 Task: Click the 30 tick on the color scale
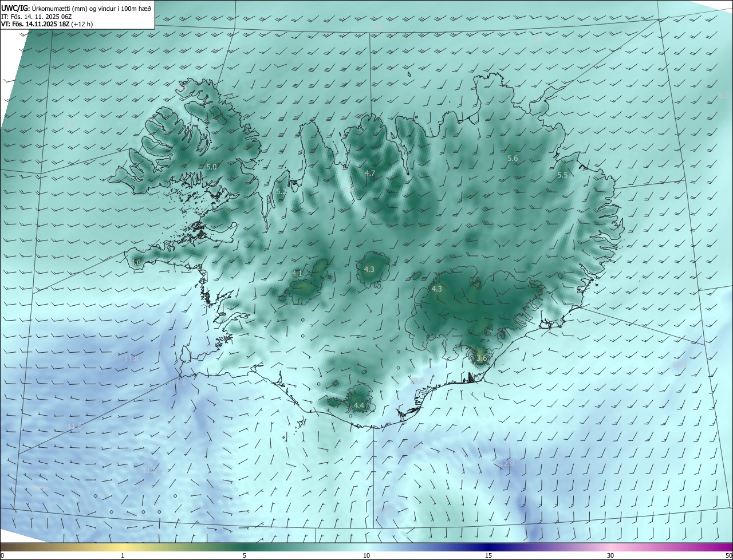pos(610,555)
